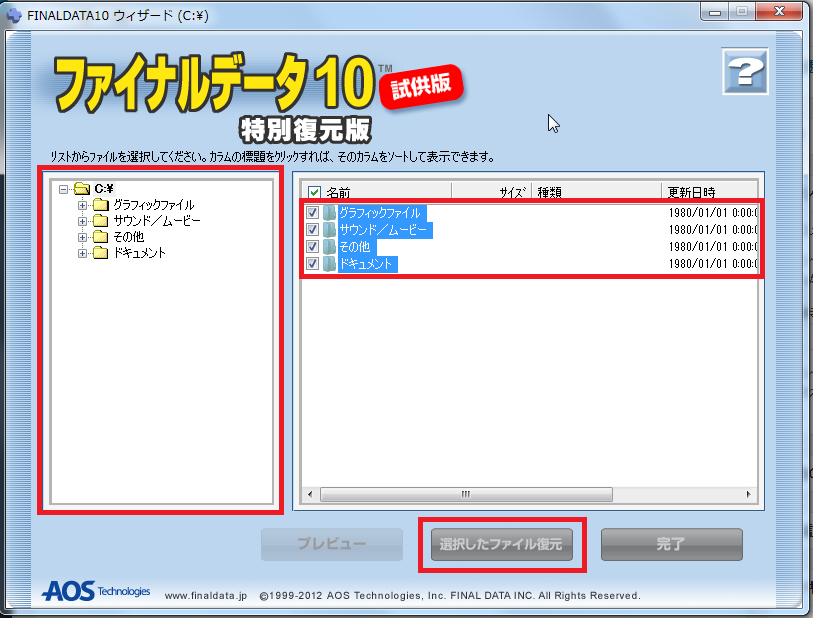This screenshot has height=618, width=813.
Task: Click ドキュメント folder icon in tree
Action: point(101,253)
